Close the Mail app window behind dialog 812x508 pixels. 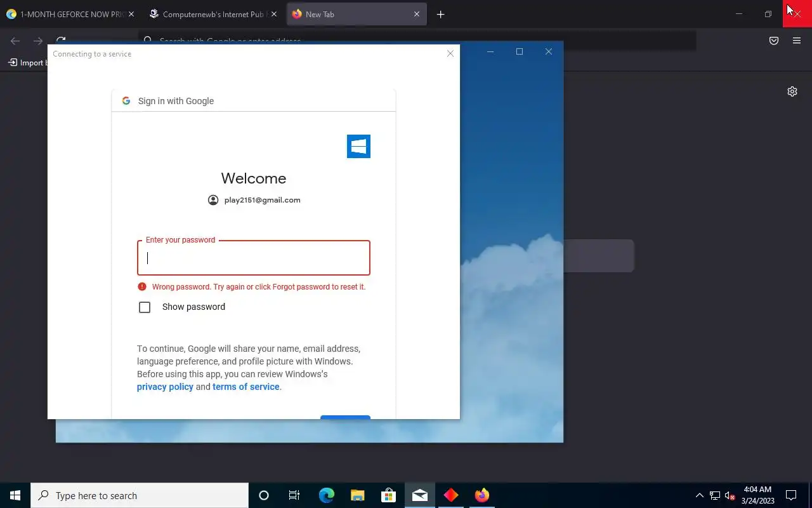click(549, 52)
